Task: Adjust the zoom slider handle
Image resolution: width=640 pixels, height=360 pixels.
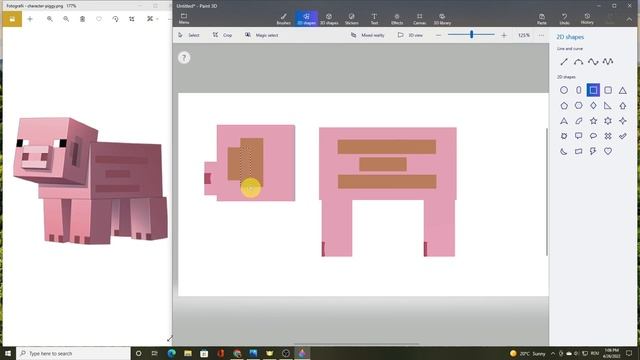Action: pos(471,35)
